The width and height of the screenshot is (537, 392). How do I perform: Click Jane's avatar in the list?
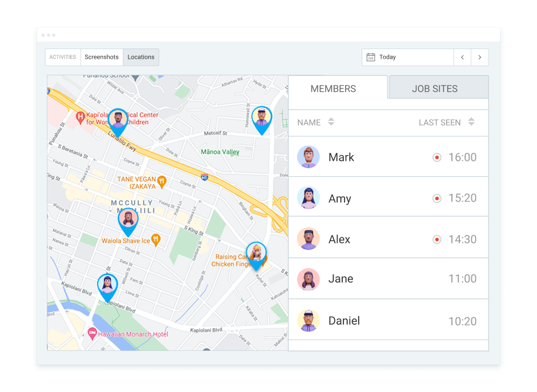click(x=308, y=280)
